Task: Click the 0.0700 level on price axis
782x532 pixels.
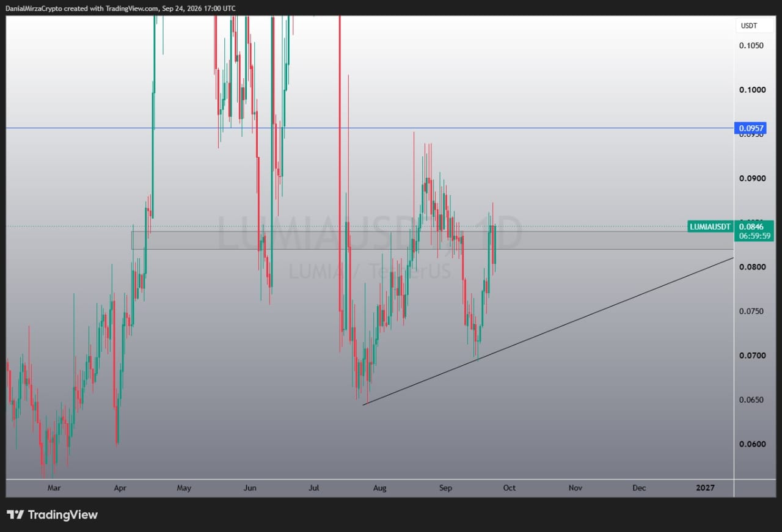Action: 751,355
